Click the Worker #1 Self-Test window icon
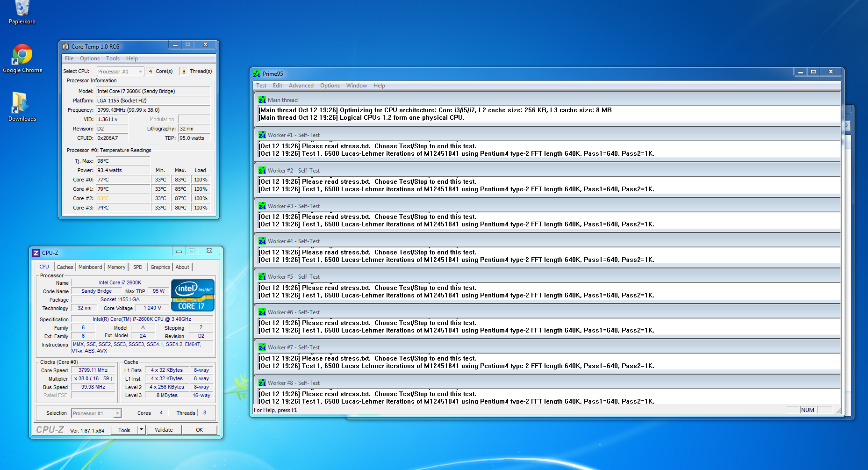This screenshot has height=470, width=868. 262,135
